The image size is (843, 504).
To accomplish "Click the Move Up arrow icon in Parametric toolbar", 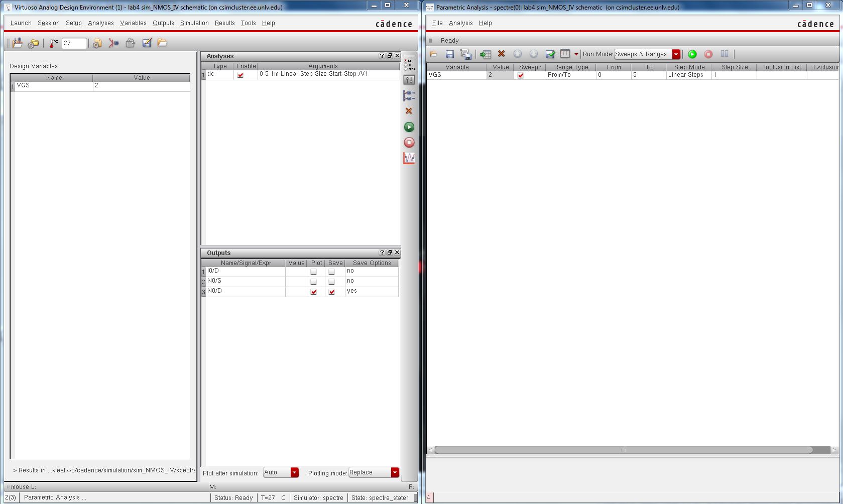I will 518,54.
